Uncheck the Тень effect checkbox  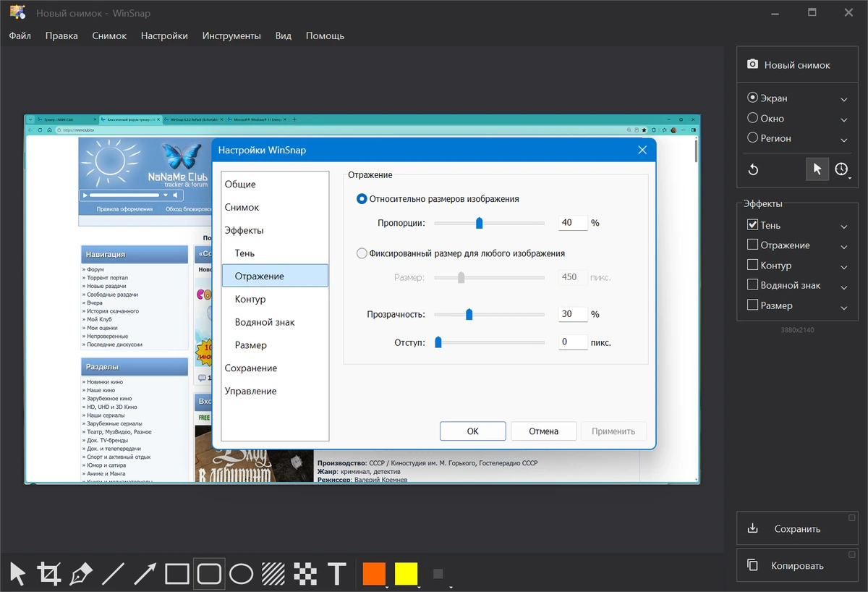(x=752, y=225)
